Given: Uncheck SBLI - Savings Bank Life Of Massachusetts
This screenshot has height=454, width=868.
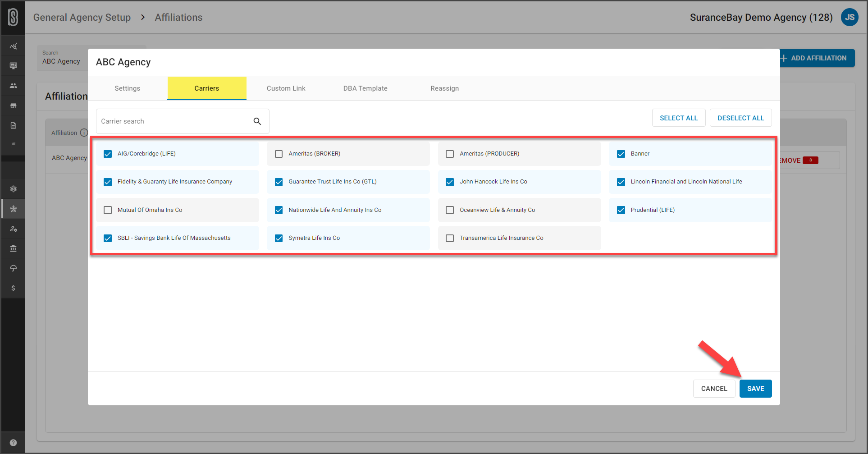Looking at the screenshot, I should (108, 238).
